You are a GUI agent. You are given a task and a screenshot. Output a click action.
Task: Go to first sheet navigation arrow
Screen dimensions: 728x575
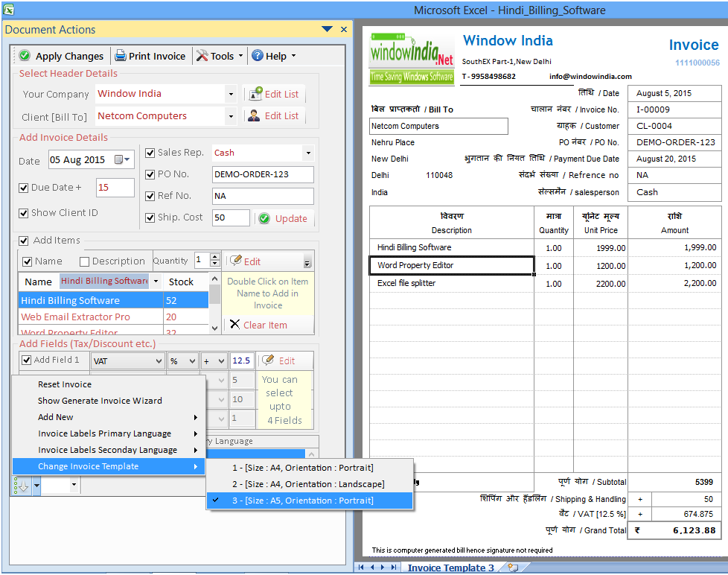(x=361, y=567)
